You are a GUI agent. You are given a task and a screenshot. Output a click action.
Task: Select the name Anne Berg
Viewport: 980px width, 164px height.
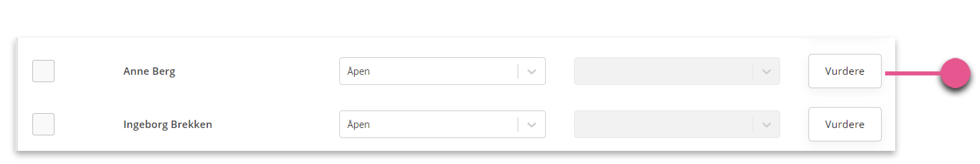click(x=149, y=71)
